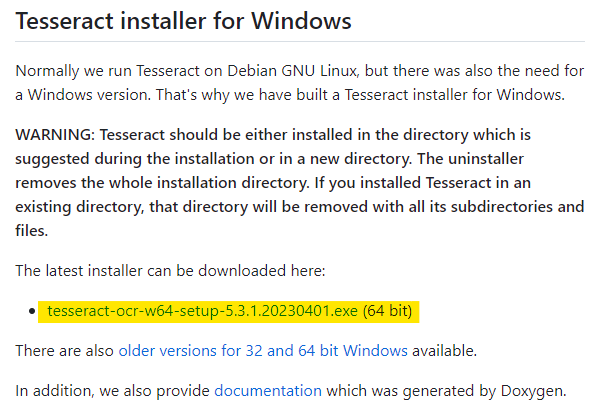The width and height of the screenshot is (598, 418).
Task: Click the word Doxygen at the end
Action: (533, 391)
